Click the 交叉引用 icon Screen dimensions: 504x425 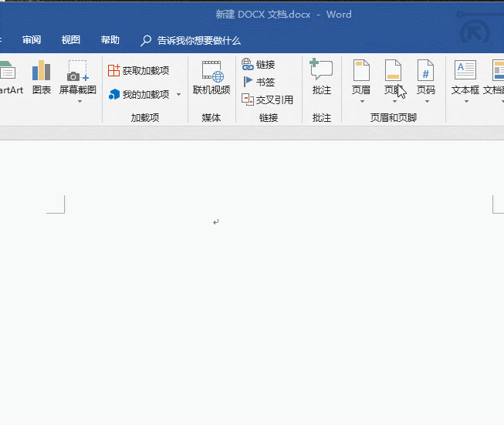click(x=248, y=100)
